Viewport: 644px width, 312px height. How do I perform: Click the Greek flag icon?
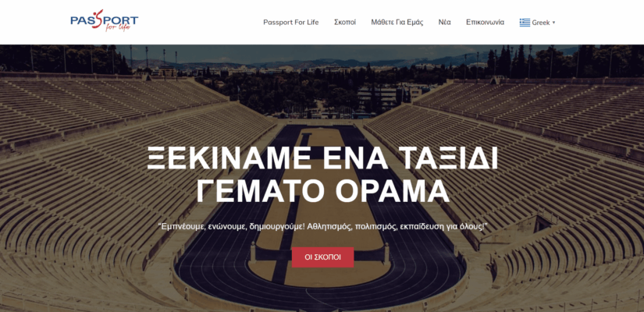525,23
